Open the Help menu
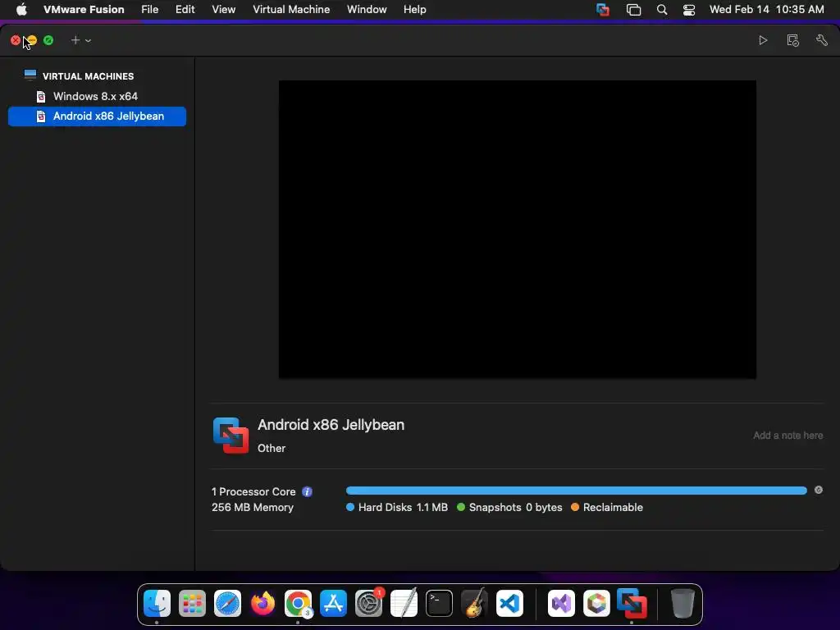This screenshot has height=630, width=840. pos(414,10)
